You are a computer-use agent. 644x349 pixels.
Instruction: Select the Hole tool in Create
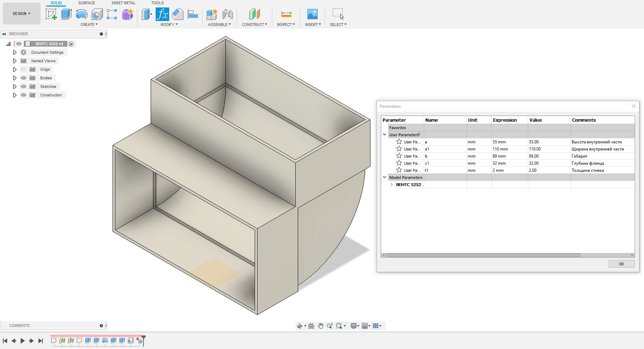pos(97,14)
